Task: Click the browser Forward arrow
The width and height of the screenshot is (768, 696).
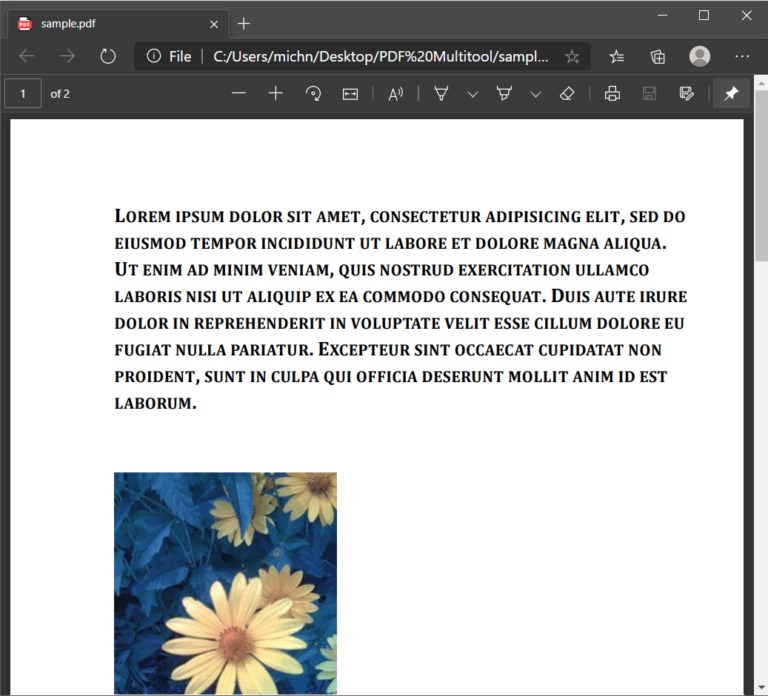Action: click(x=67, y=56)
